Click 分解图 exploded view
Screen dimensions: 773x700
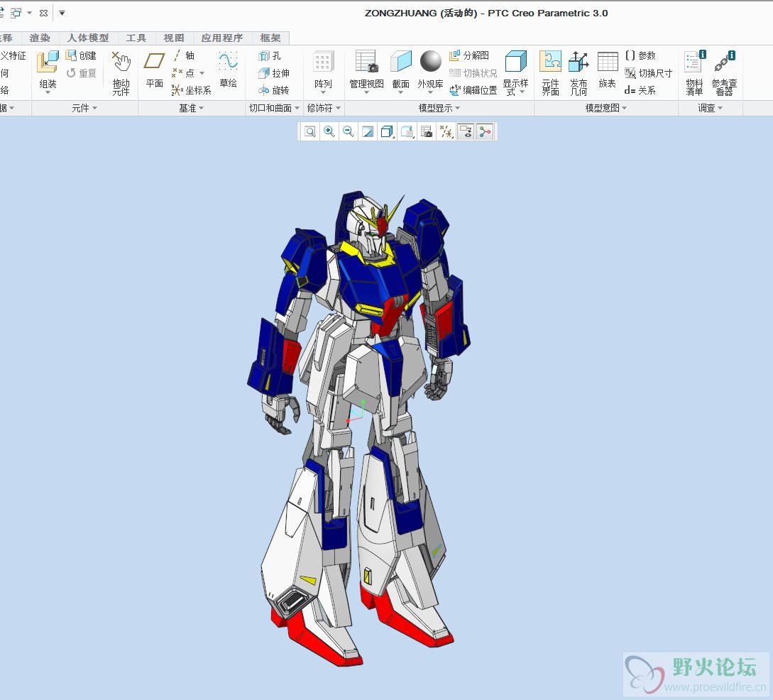tap(468, 55)
